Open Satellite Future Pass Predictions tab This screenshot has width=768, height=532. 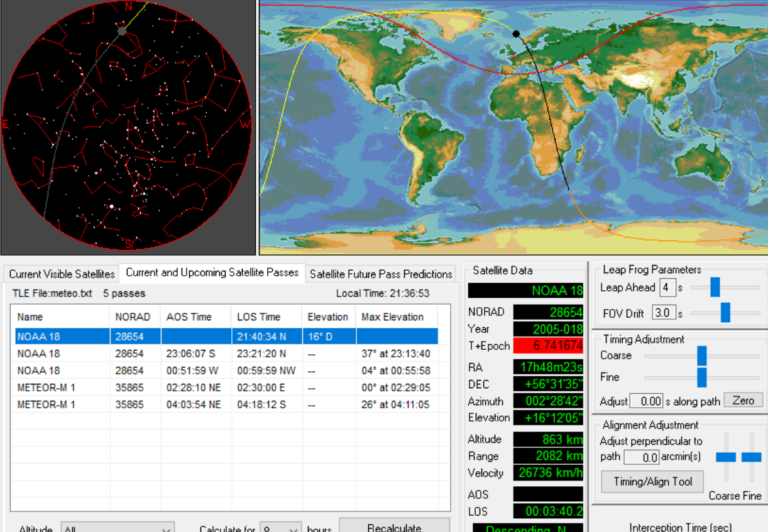381,274
